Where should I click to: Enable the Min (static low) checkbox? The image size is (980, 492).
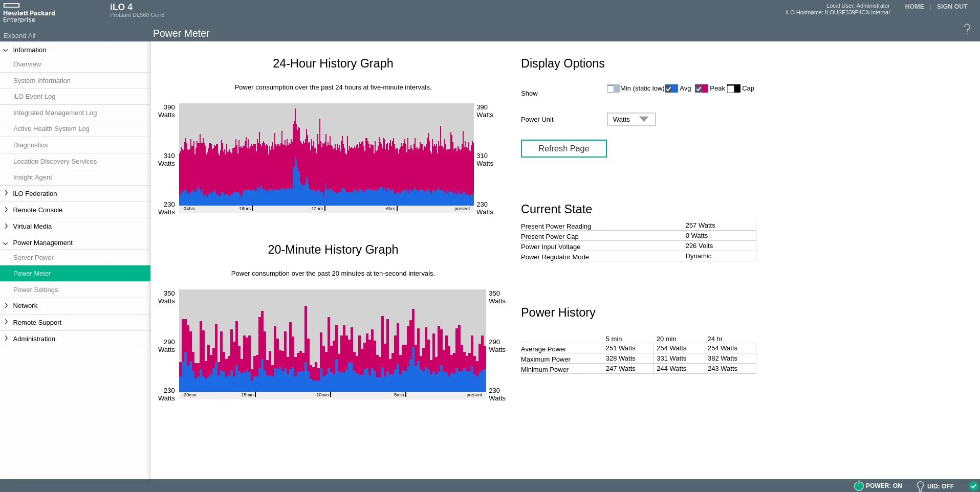point(611,88)
